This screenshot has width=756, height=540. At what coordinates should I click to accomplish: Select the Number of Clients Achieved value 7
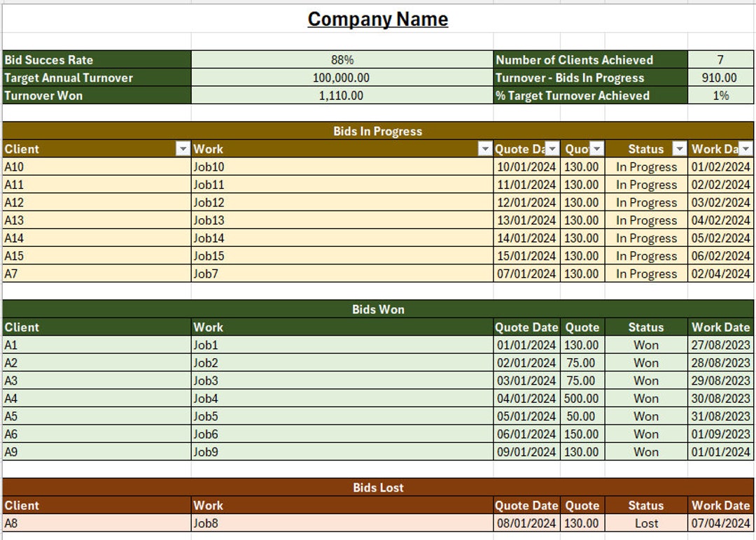[x=719, y=60]
